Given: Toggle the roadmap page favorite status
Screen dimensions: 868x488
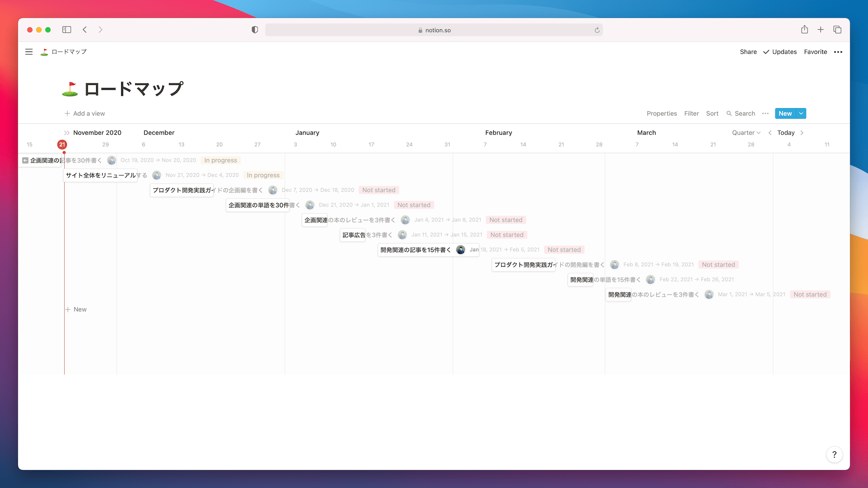Looking at the screenshot, I should [815, 52].
